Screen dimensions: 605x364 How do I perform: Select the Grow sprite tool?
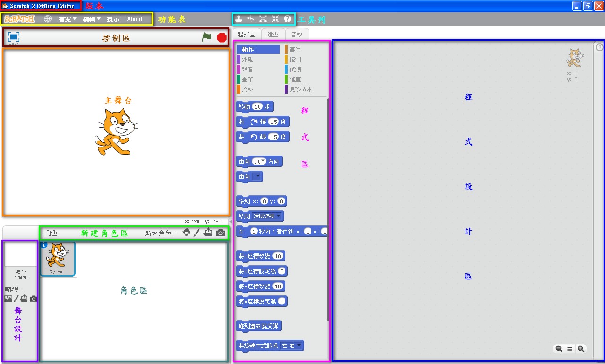(x=263, y=19)
